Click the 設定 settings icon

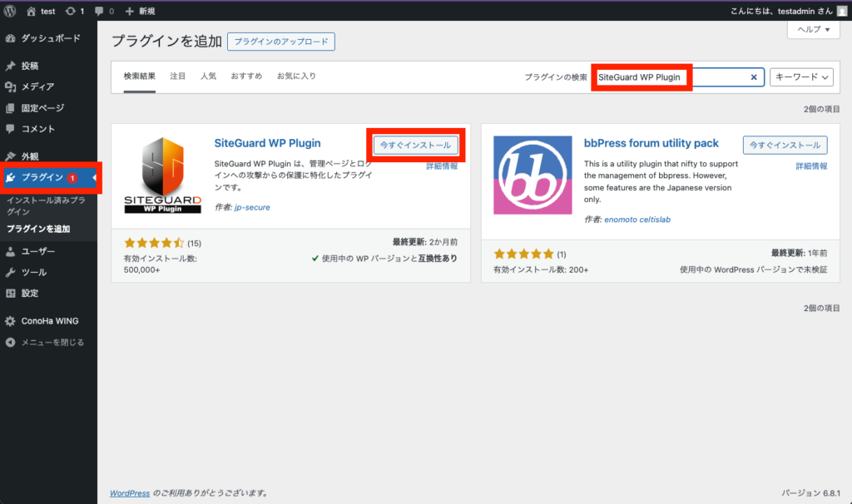[x=10, y=294]
